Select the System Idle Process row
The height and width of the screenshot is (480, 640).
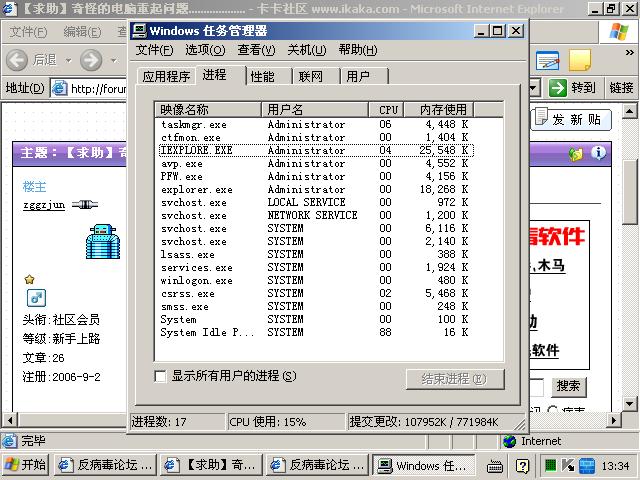pyautogui.click(x=316, y=332)
